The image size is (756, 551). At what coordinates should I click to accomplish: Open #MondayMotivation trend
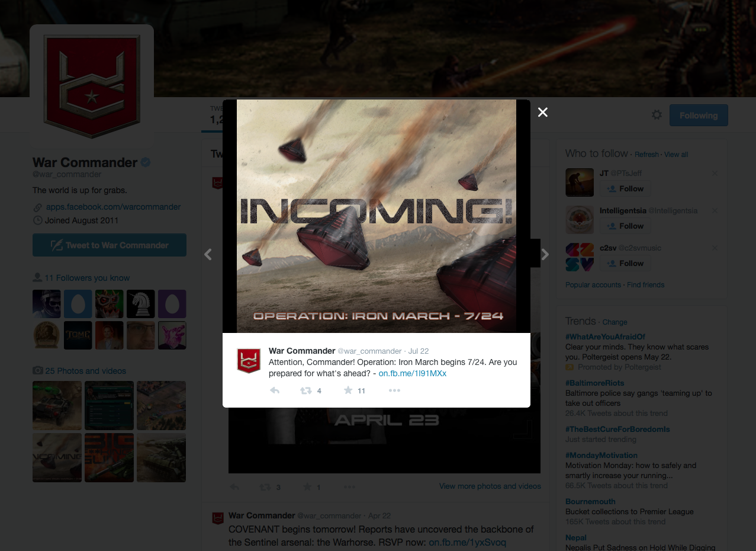601,456
